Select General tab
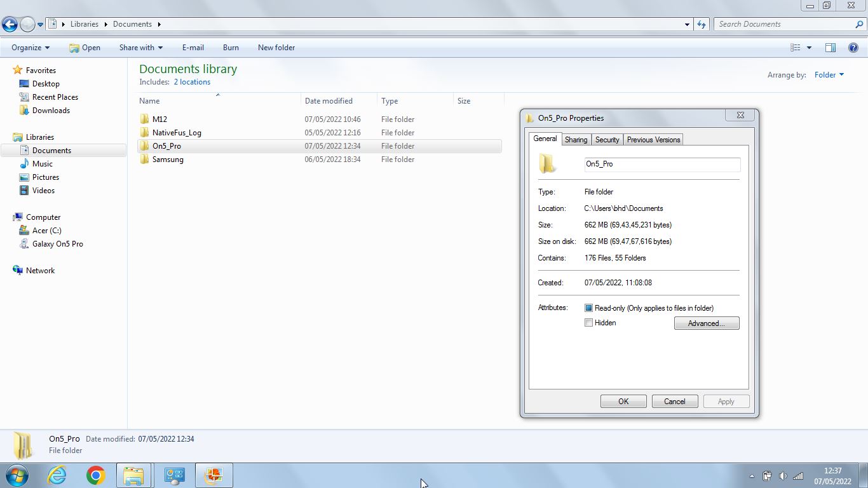Image resolution: width=868 pixels, height=488 pixels. (545, 139)
